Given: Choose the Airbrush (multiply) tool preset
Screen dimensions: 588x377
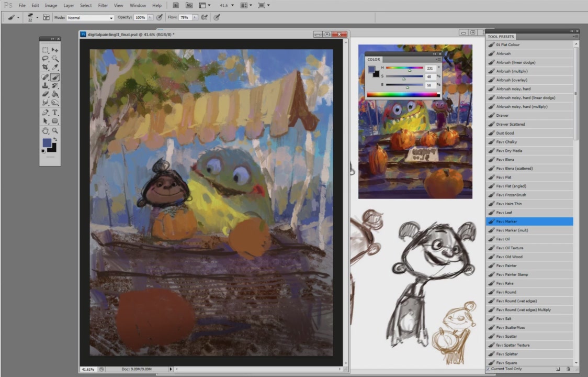Looking at the screenshot, I should point(511,71).
